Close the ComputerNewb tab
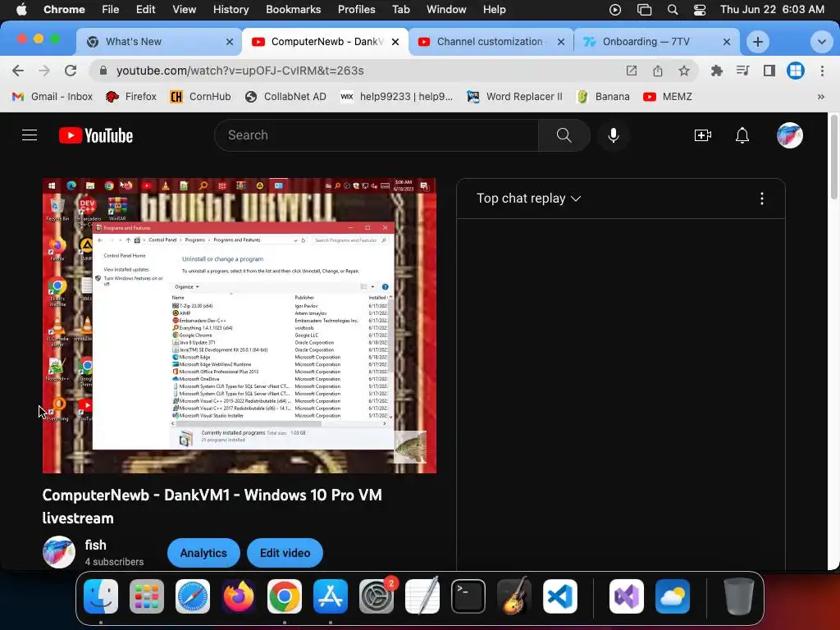The image size is (840, 630). point(395,42)
